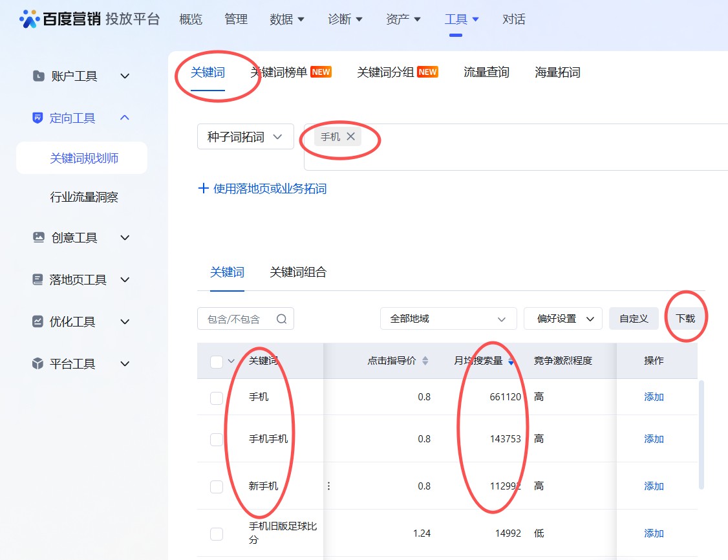Select the 优化工具 chart icon
This screenshot has height=560, width=728.
pos(37,321)
